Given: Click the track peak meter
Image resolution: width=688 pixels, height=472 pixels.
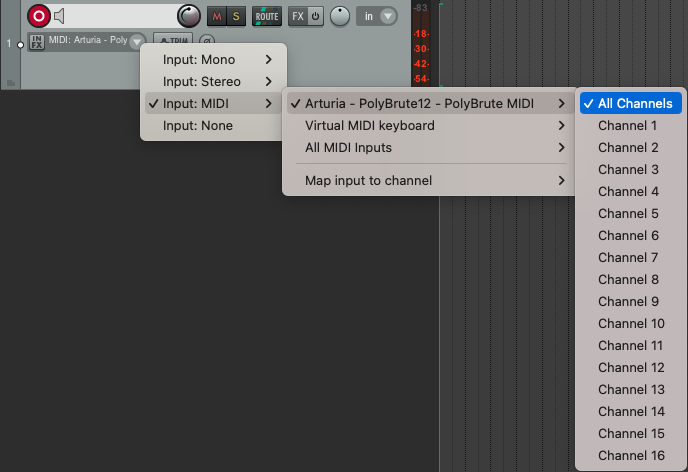Looking at the screenshot, I should (x=421, y=43).
